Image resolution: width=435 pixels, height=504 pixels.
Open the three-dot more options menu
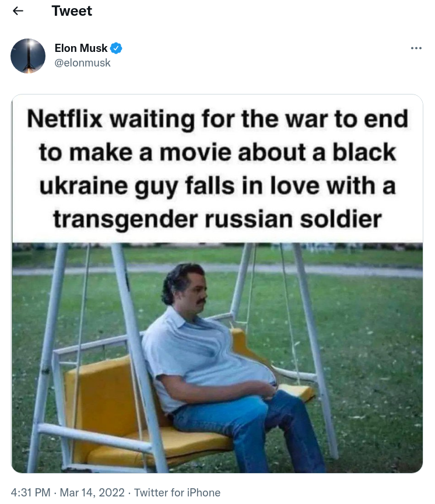point(416,48)
